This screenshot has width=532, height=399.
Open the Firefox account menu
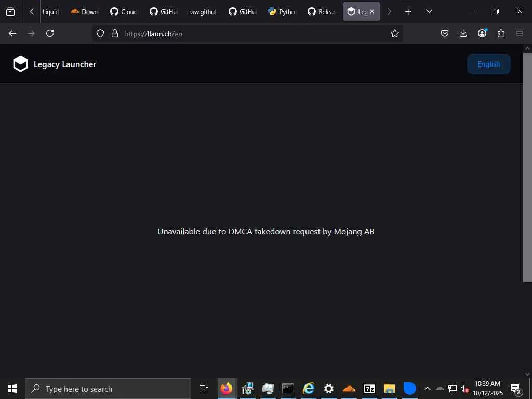(x=482, y=33)
